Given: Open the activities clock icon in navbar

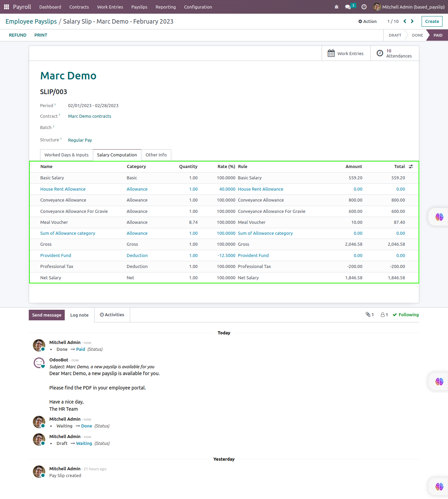Looking at the screenshot, I should [364, 7].
